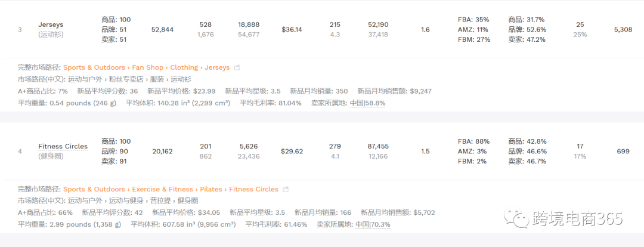
Task: Click the WeChat logo in the watermark
Action: (x=516, y=219)
